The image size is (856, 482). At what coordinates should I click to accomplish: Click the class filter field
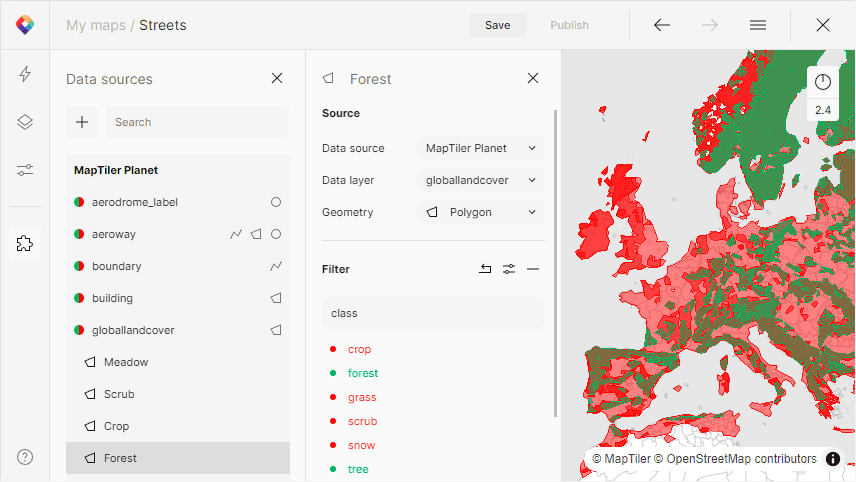(433, 313)
